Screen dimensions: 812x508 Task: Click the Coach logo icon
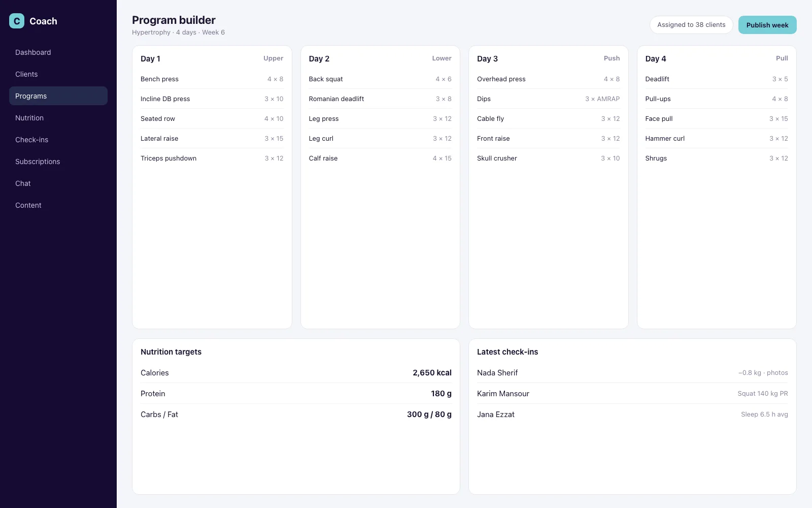(x=17, y=21)
